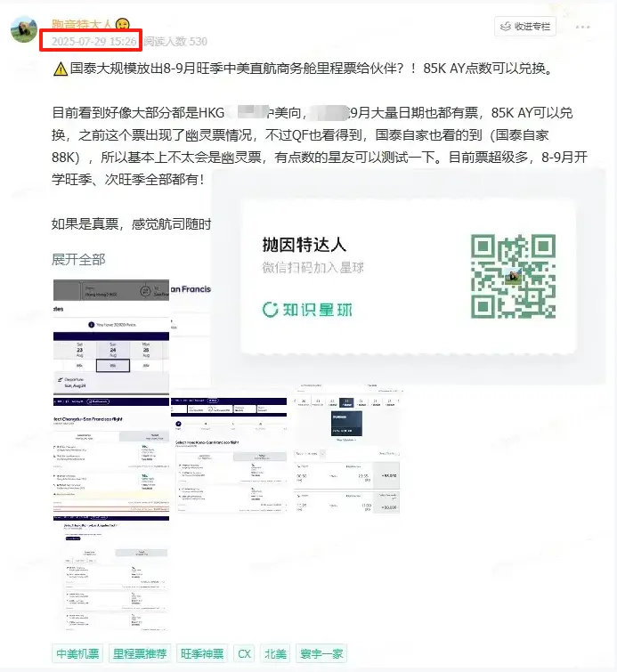Select the CX tag

coord(244,653)
